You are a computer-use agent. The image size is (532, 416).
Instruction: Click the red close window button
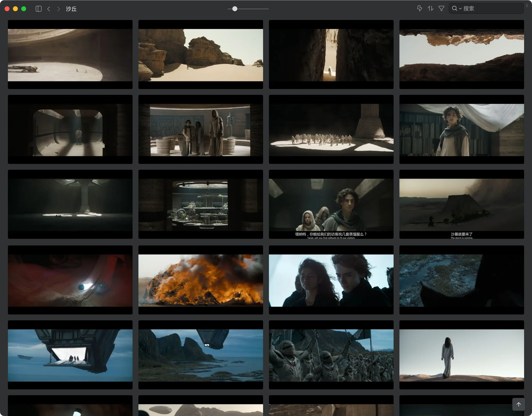coord(7,9)
